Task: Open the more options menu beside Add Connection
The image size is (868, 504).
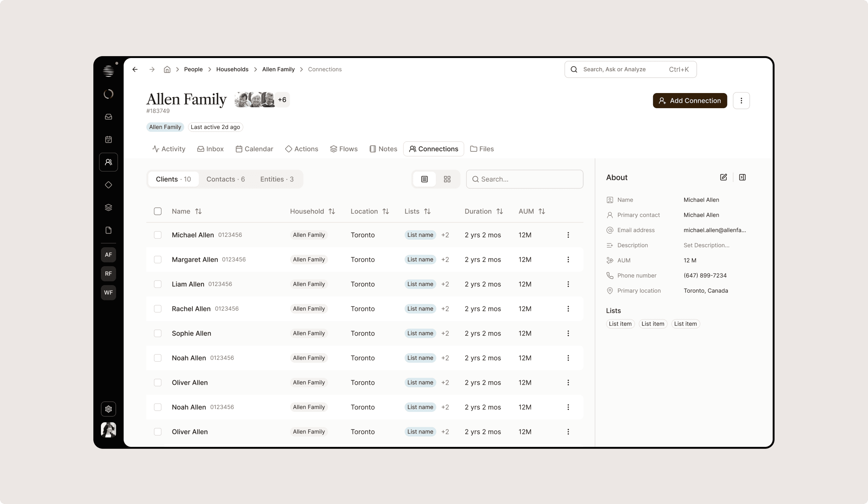Action: click(741, 101)
